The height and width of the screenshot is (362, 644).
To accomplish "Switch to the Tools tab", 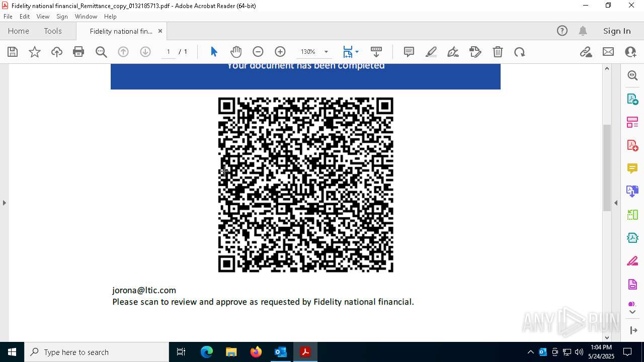I will point(53,31).
